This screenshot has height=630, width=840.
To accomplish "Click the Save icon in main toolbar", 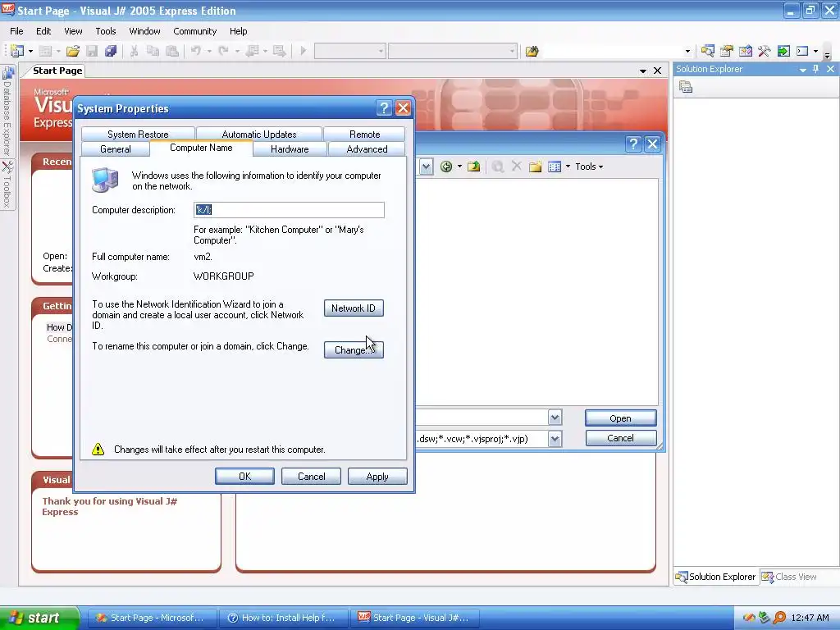I will click(92, 52).
